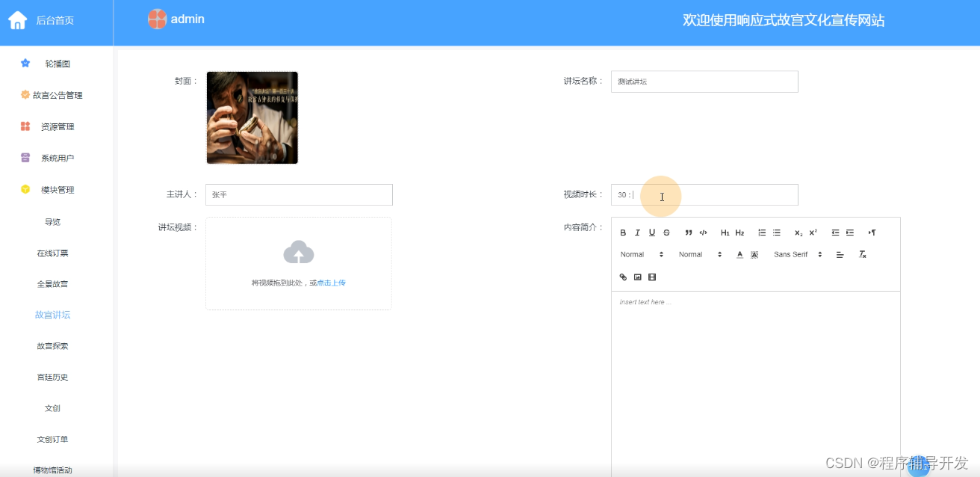Go to the 文创 page
Image resolution: width=980 pixels, height=477 pixels.
point(52,408)
